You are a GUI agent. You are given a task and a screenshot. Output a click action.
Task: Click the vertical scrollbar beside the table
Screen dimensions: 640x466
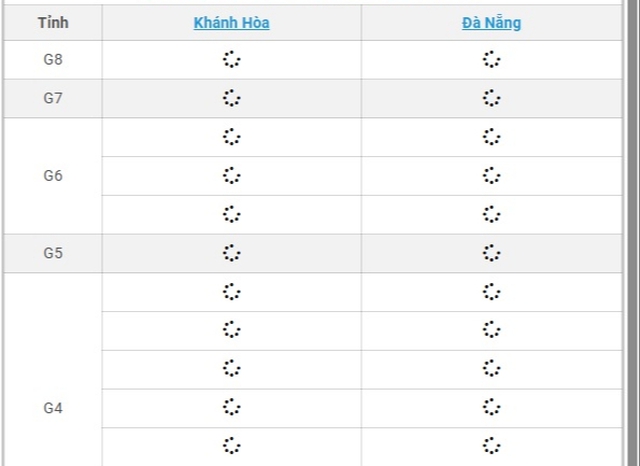633,233
